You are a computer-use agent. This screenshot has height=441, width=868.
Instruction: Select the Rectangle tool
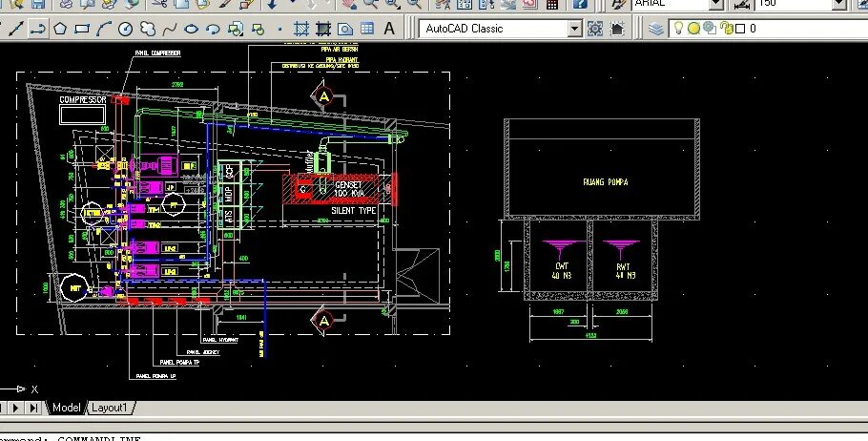pos(82,29)
